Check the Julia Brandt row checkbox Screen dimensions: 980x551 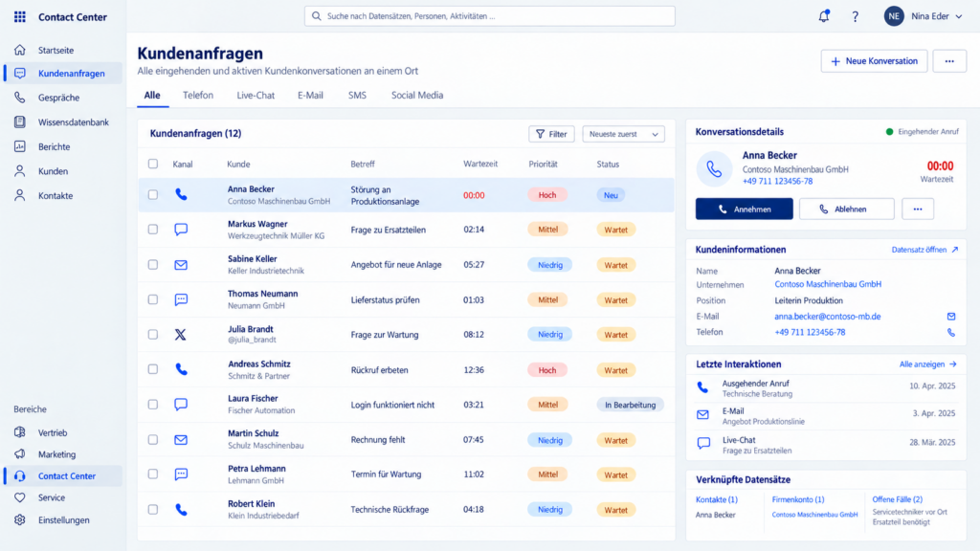coord(152,334)
